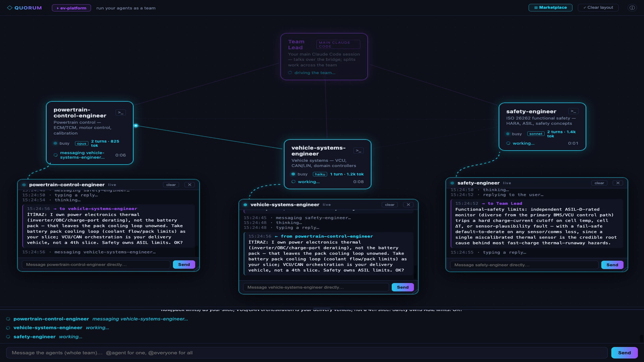Screen dimensions: 644x362
Task: Click the live status dot in safety-engineer panel
Action: coord(452,183)
